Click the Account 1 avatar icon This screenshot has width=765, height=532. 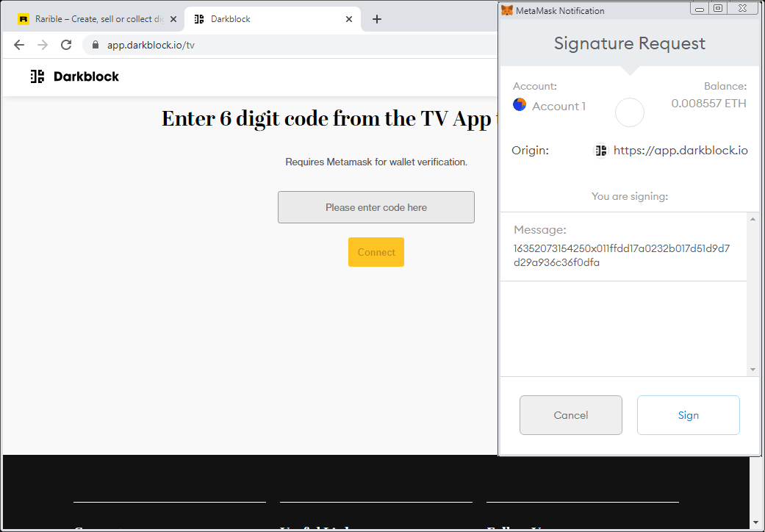pyautogui.click(x=520, y=104)
